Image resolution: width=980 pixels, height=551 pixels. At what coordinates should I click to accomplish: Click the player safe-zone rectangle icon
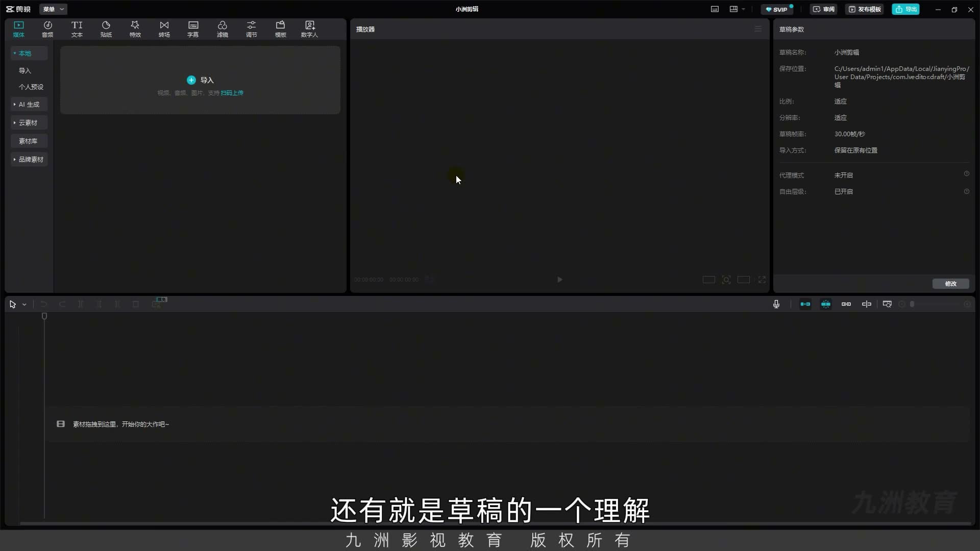click(709, 280)
